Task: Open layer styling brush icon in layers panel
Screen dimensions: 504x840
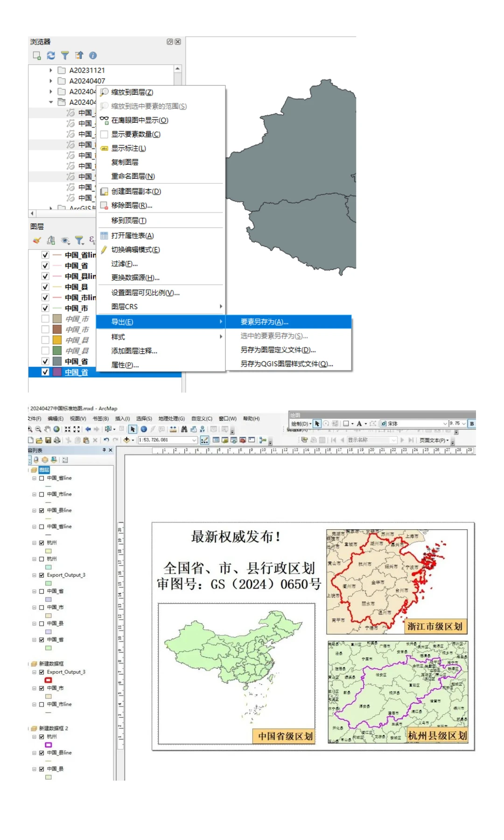Action: click(x=37, y=240)
